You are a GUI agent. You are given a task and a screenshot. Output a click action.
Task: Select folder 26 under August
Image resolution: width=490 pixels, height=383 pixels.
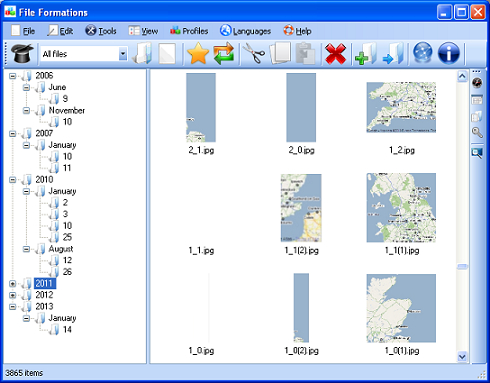point(67,272)
